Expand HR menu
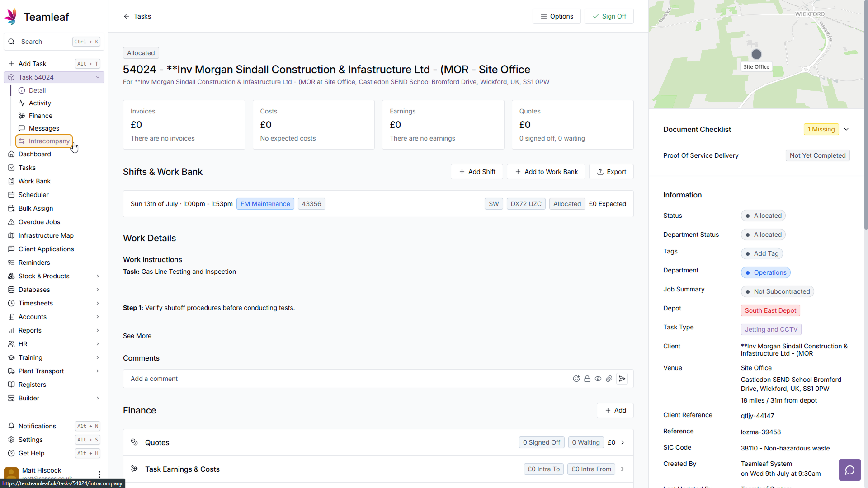 click(54, 344)
